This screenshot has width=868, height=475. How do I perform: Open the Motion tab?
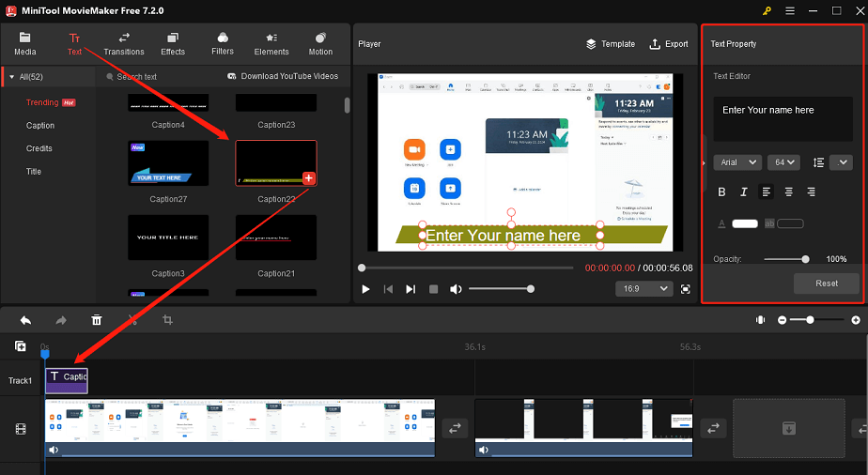pos(320,44)
